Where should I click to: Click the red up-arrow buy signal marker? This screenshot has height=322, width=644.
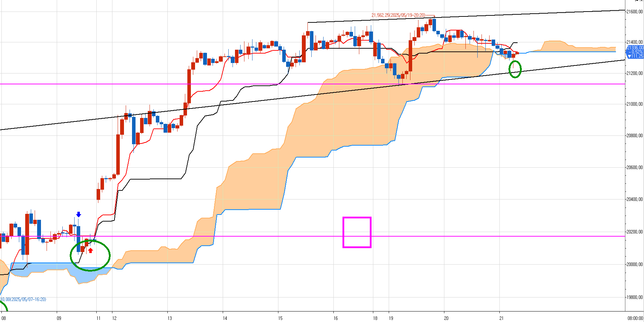pyautogui.click(x=90, y=250)
